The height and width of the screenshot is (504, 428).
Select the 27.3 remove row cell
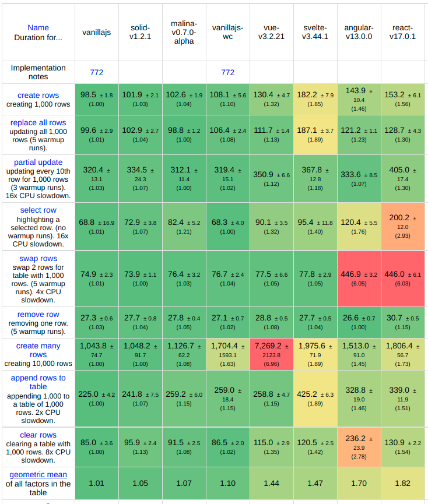(96, 322)
